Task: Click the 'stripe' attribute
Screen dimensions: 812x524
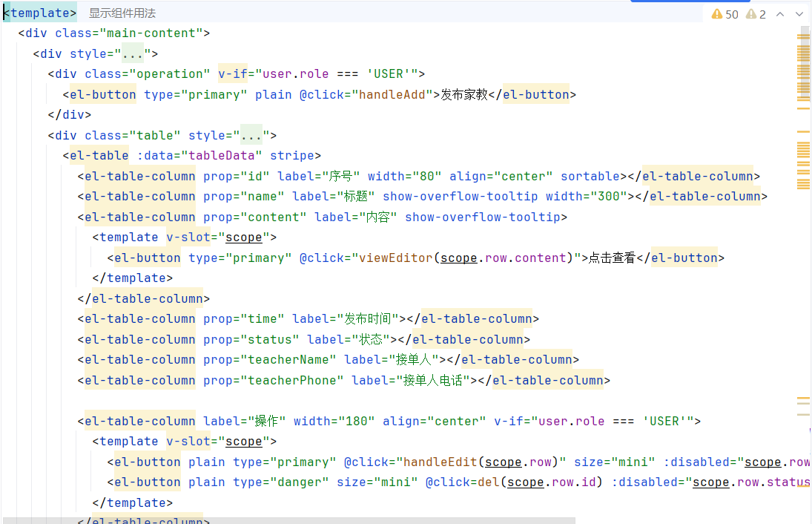Action: [292, 155]
